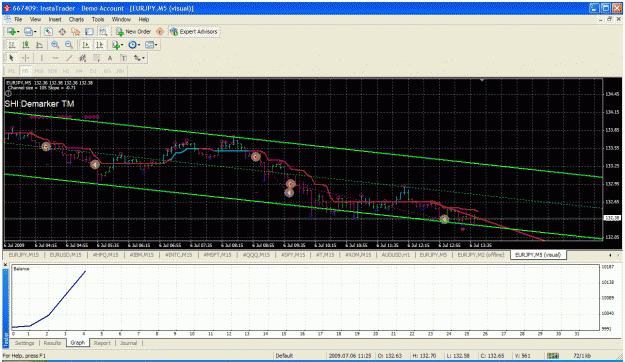Switch chart to Bar Chart style
Image resolution: width=625 pixels, height=362 pixels.
click(x=12, y=45)
